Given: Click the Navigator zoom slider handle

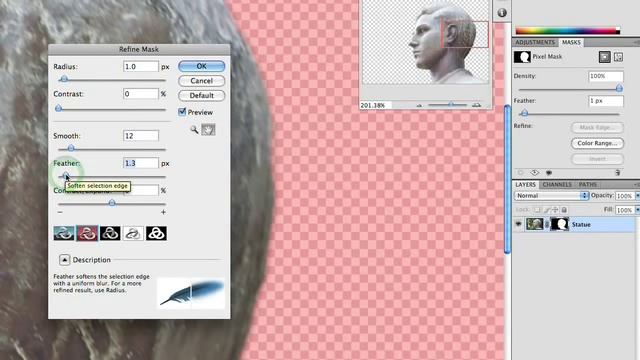Looking at the screenshot, I should coord(451,105).
